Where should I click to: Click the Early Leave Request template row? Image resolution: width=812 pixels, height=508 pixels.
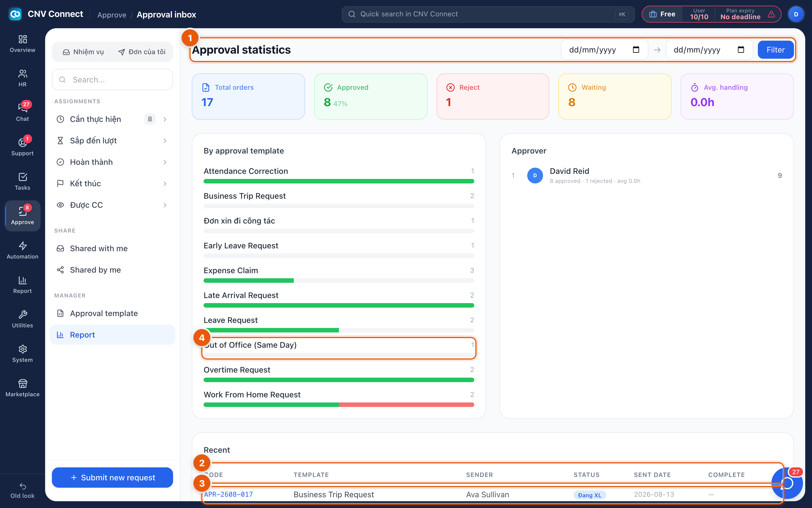[x=339, y=250]
